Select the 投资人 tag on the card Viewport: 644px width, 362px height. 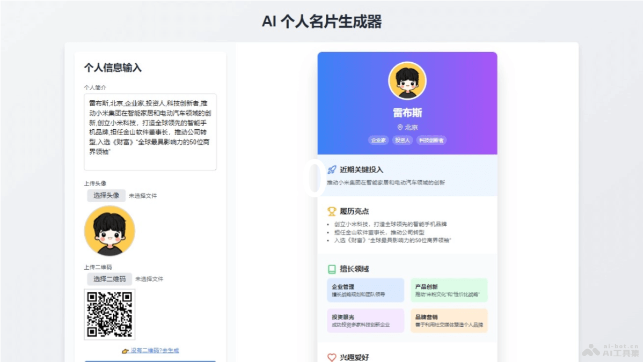pos(402,140)
